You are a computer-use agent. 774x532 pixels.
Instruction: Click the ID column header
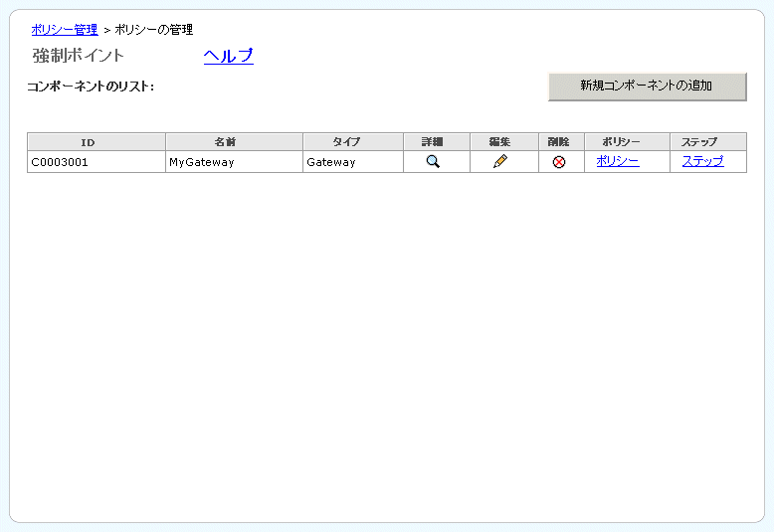coord(97,142)
